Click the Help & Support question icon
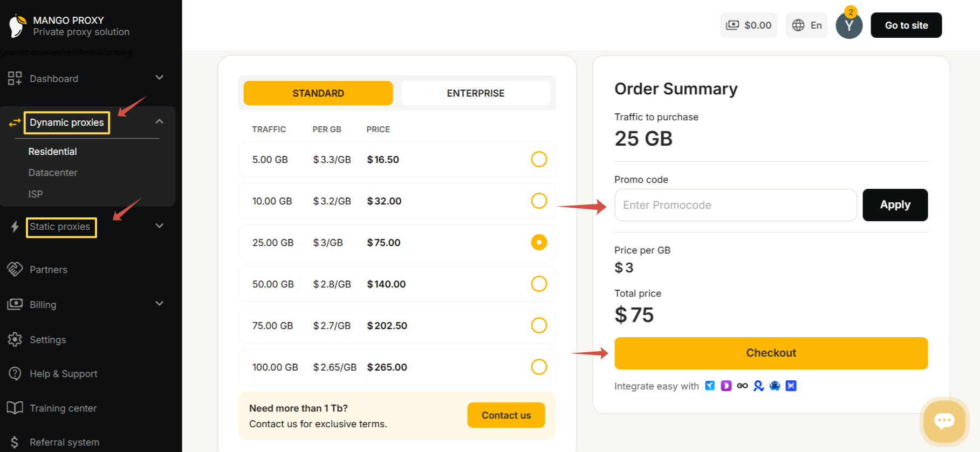The image size is (980, 452). (x=15, y=373)
